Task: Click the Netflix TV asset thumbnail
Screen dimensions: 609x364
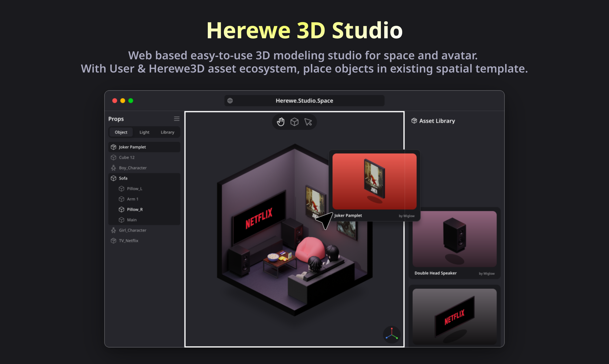Action: pos(454,316)
